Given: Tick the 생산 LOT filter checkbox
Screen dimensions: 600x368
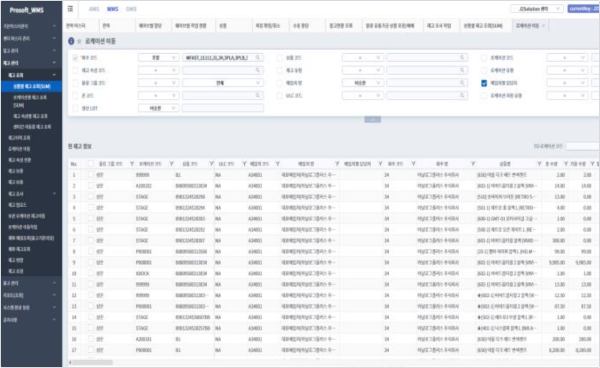Looking at the screenshot, I should click(x=75, y=108).
